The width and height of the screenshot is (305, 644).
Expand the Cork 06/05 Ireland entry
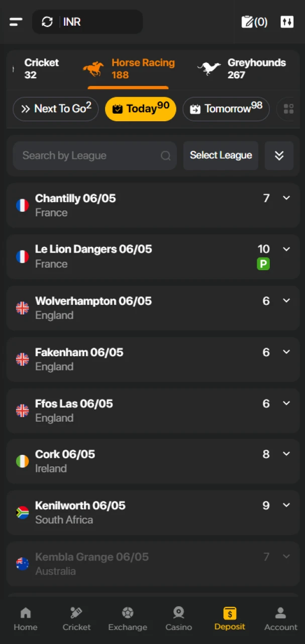[x=153, y=461]
